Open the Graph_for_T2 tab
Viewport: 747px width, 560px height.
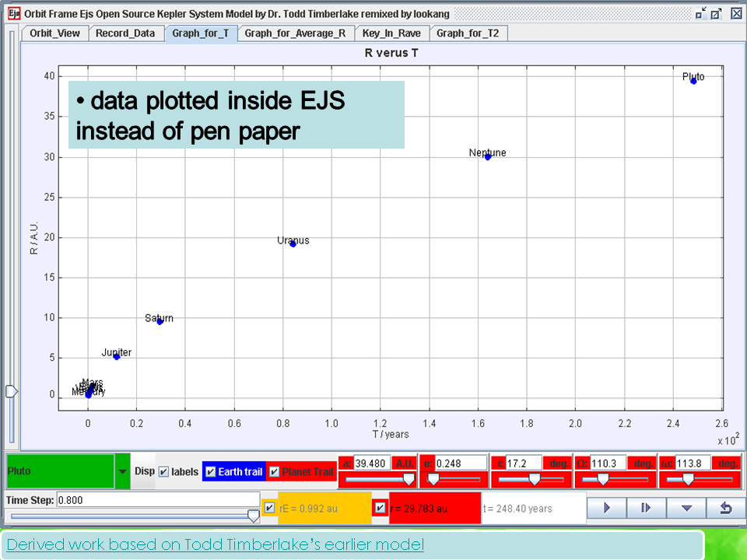click(x=468, y=33)
